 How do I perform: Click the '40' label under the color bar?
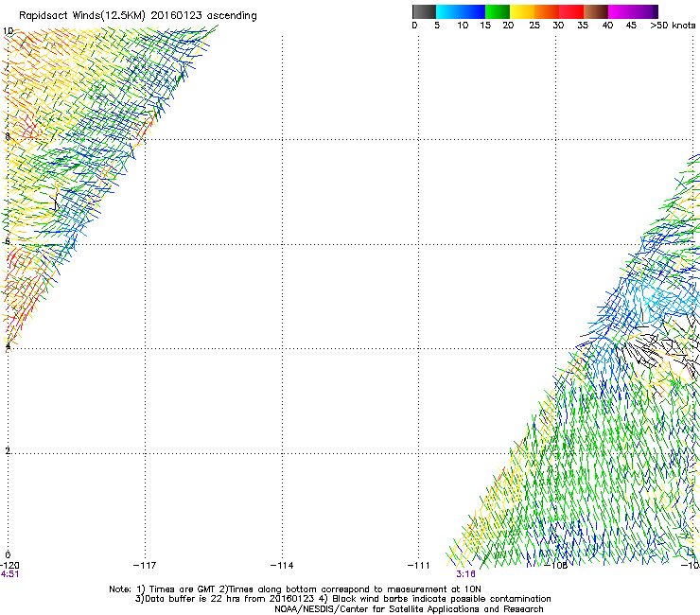pyautogui.click(x=607, y=26)
